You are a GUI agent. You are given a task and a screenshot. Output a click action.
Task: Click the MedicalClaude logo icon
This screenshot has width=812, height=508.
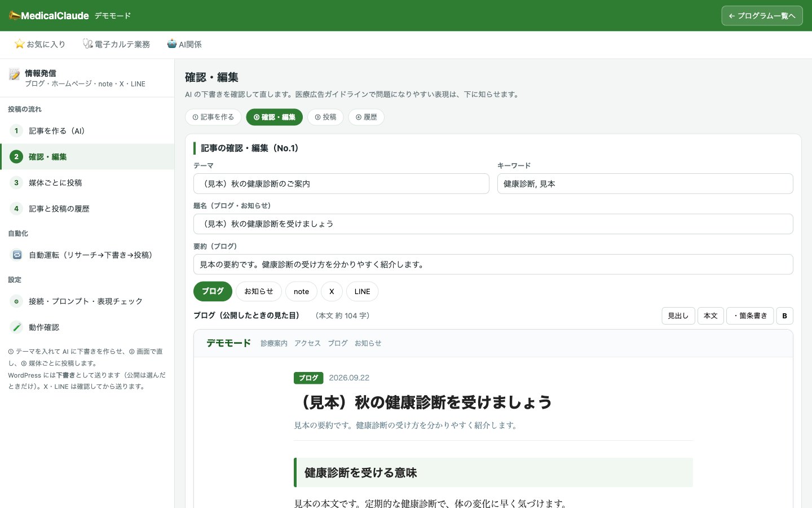tap(15, 16)
